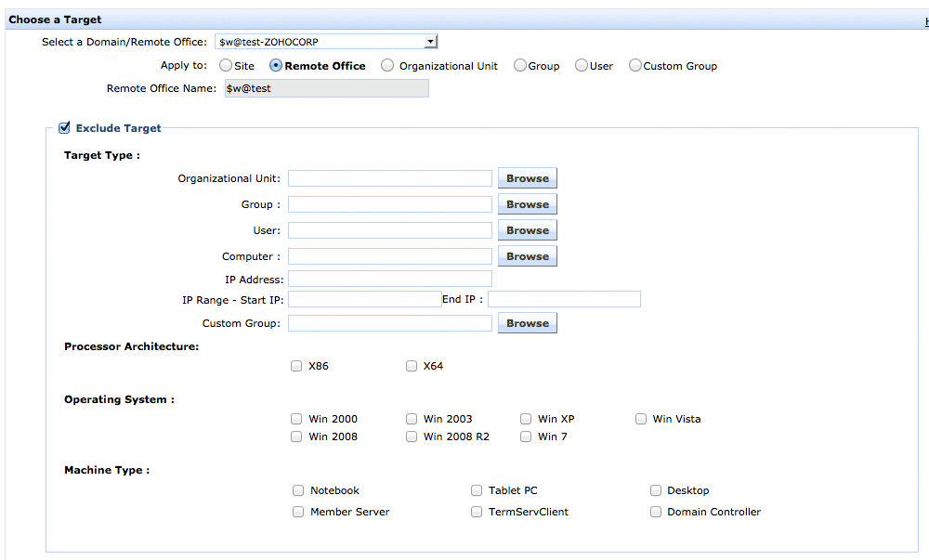
Task: Click the Remote Office Name field
Action: tap(326, 88)
